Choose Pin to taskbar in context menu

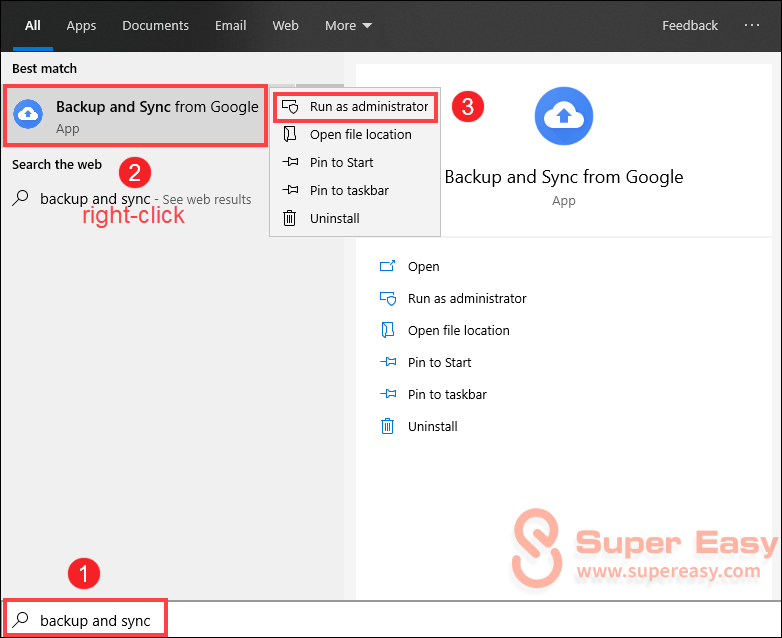coord(355,191)
